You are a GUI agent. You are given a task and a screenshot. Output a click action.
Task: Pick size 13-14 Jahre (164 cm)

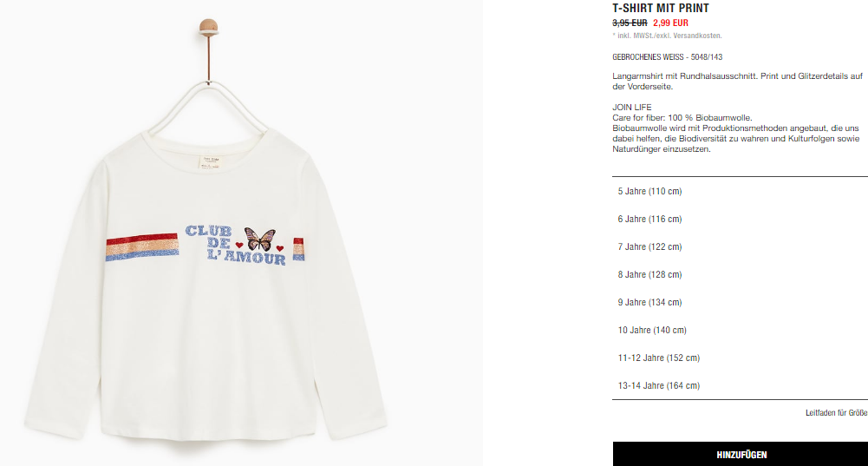click(x=740, y=385)
